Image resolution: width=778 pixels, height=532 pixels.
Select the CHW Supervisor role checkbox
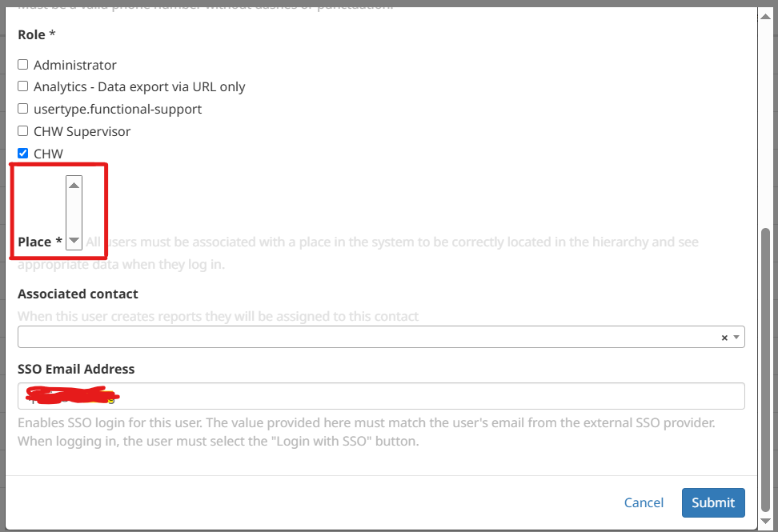click(23, 131)
